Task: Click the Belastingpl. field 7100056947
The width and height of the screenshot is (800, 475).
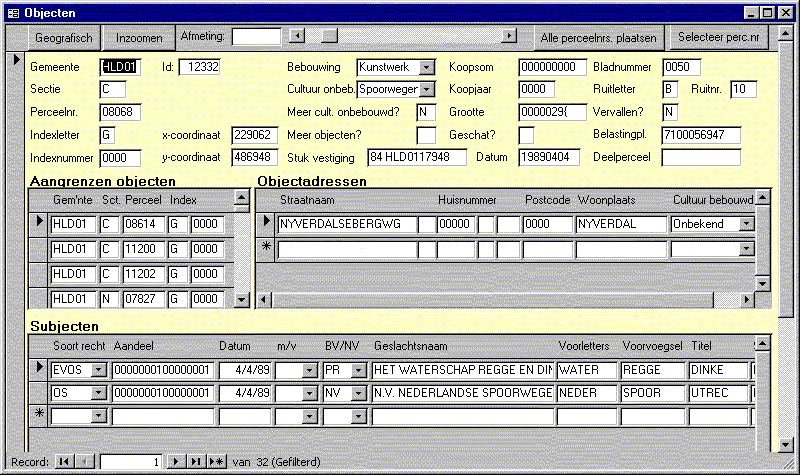Action: click(701, 135)
